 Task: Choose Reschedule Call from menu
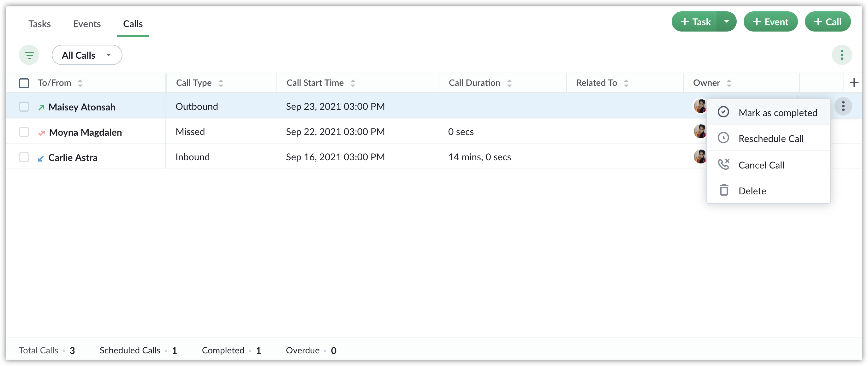(x=768, y=139)
